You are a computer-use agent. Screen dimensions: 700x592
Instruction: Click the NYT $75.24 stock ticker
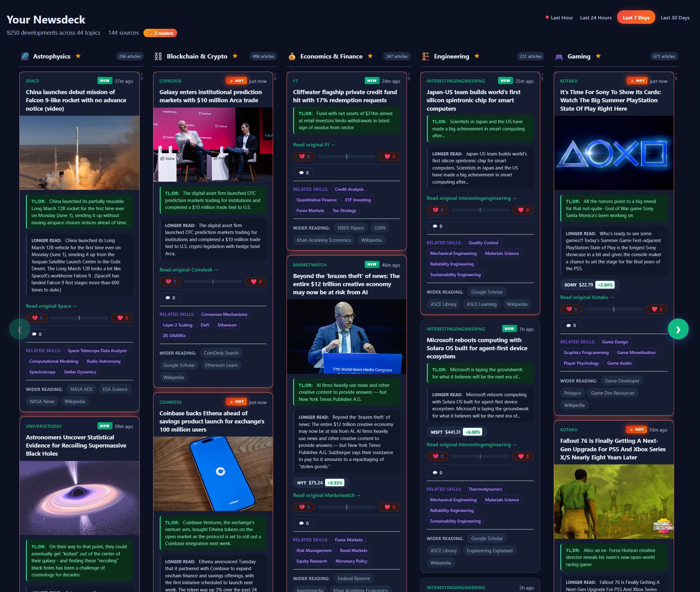(x=321, y=483)
